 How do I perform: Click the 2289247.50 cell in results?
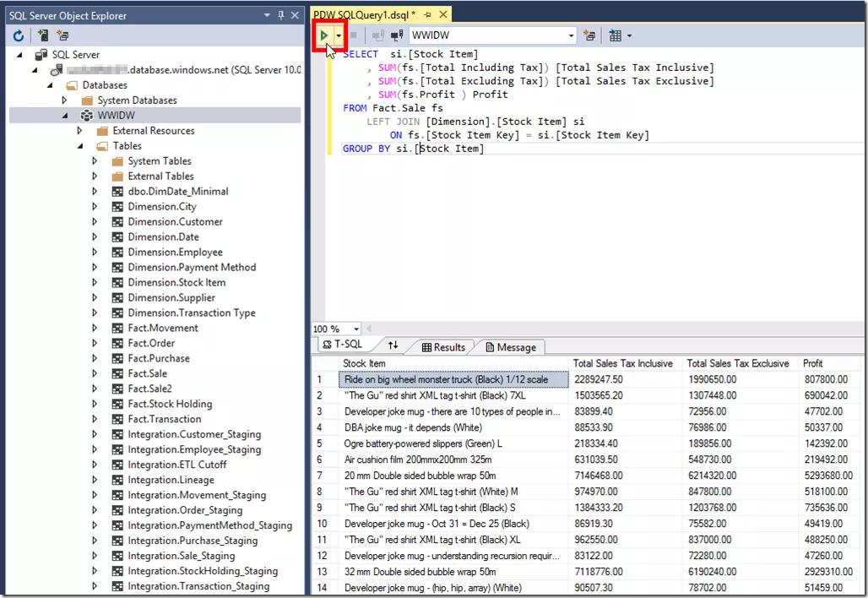tap(626, 379)
